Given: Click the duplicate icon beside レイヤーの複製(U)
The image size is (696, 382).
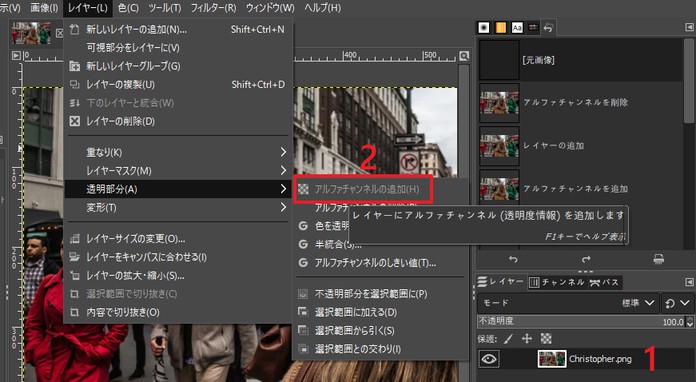Looking at the screenshot, I should (75, 84).
